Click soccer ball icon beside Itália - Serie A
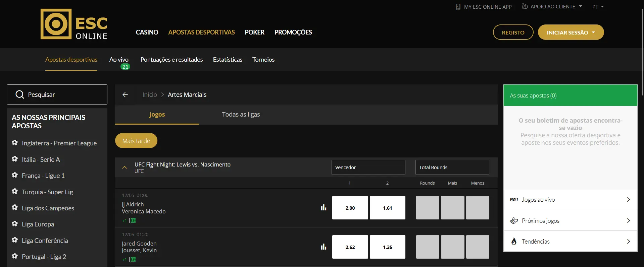Viewport: 644px width, 267px height. click(x=15, y=159)
